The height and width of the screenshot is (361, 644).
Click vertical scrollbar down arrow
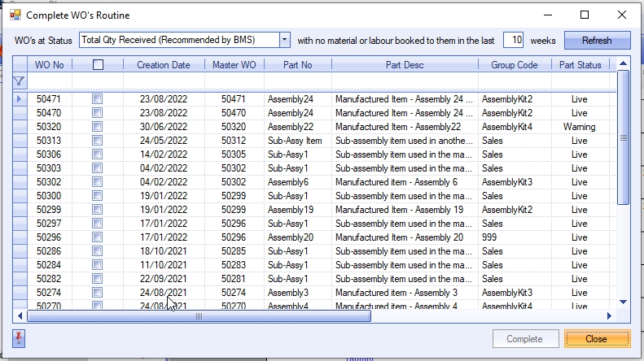pyautogui.click(x=624, y=302)
